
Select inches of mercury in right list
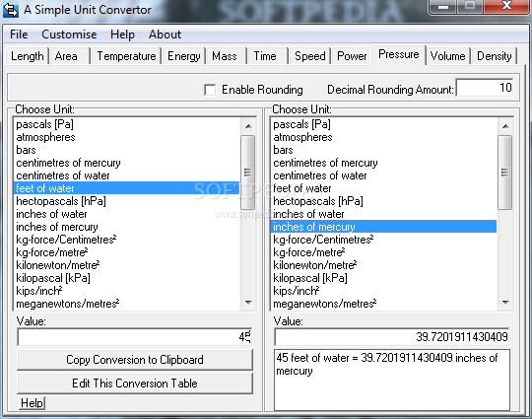click(x=384, y=227)
